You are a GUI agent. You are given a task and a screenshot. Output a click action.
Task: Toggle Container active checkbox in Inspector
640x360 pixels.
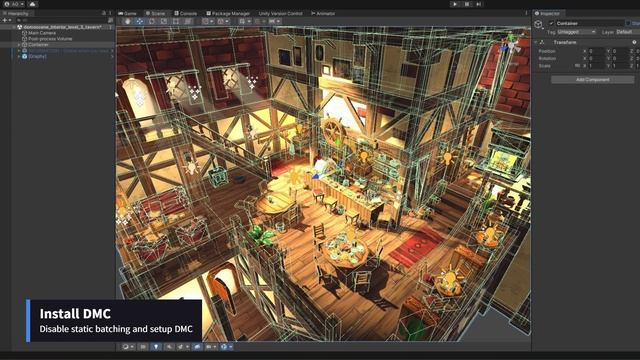[x=551, y=23]
